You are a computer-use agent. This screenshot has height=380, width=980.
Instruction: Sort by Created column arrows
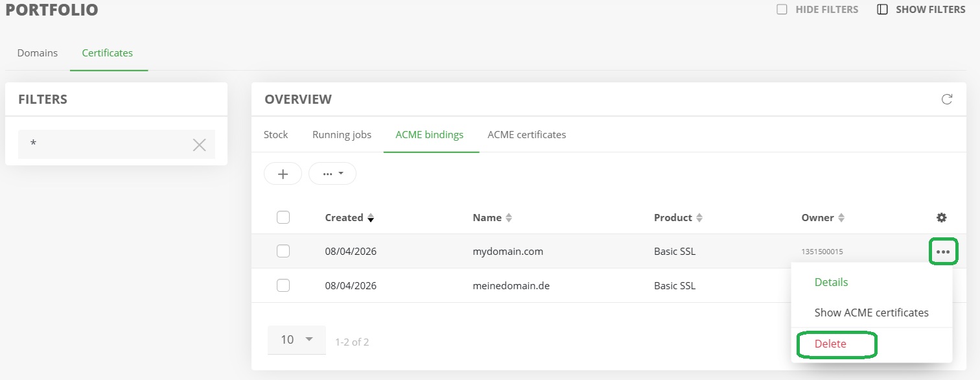tap(370, 218)
